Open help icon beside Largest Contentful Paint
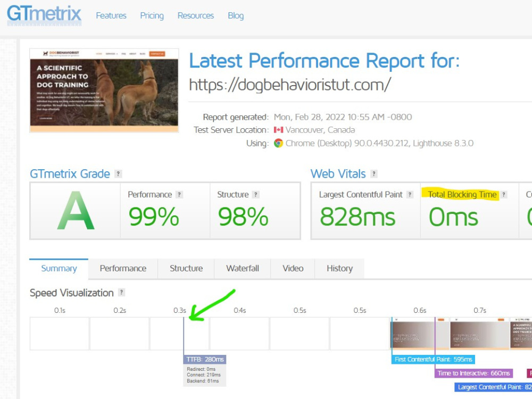Image resolution: width=532 pixels, height=399 pixels. coord(410,194)
